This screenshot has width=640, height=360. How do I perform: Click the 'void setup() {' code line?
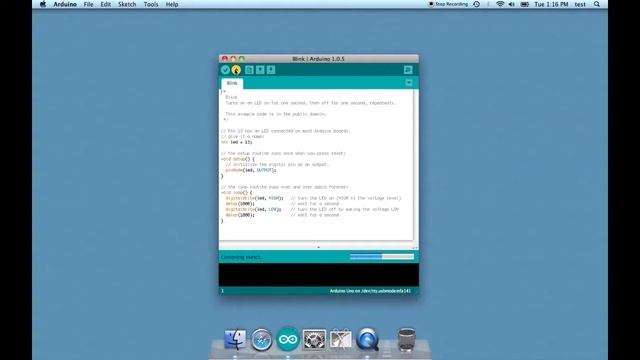click(238, 159)
